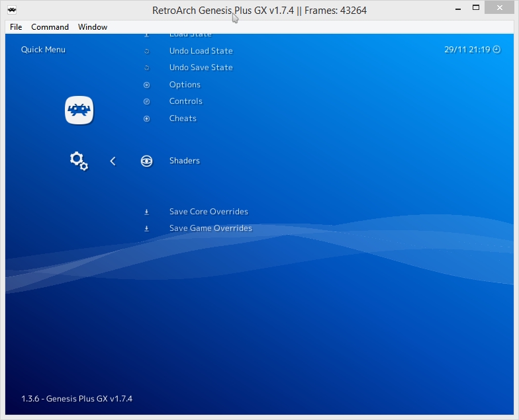This screenshot has width=519, height=420.
Task: Open the File menu
Action: [x=16, y=27]
